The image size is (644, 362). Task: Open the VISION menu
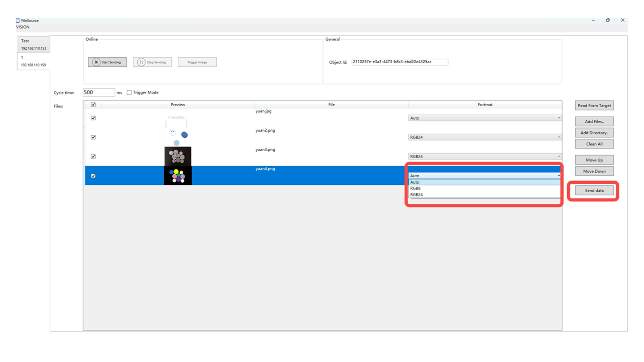23,27
